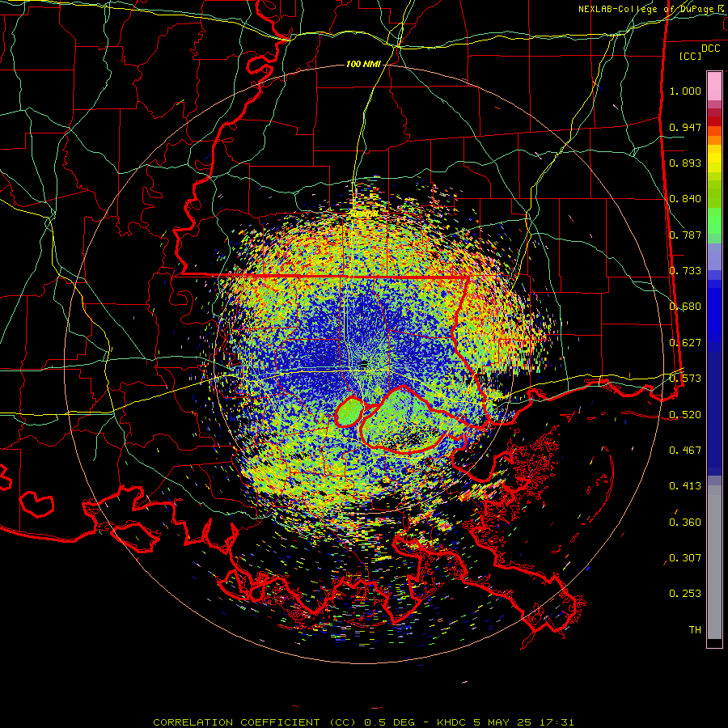The width and height of the screenshot is (728, 728).
Task: Click the KHDC radar site black center dot
Action: click(x=363, y=363)
